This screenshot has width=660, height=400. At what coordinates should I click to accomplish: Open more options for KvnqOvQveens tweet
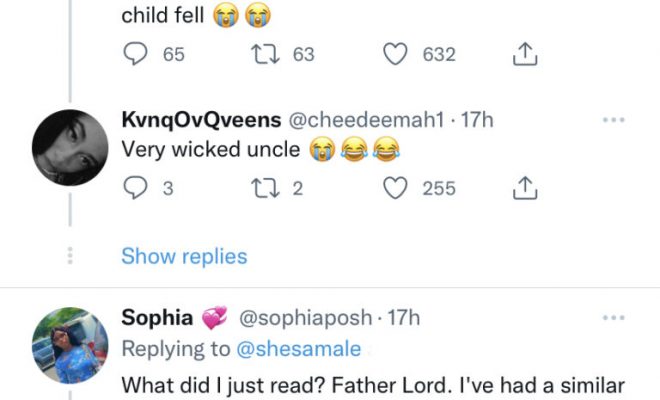(x=613, y=120)
